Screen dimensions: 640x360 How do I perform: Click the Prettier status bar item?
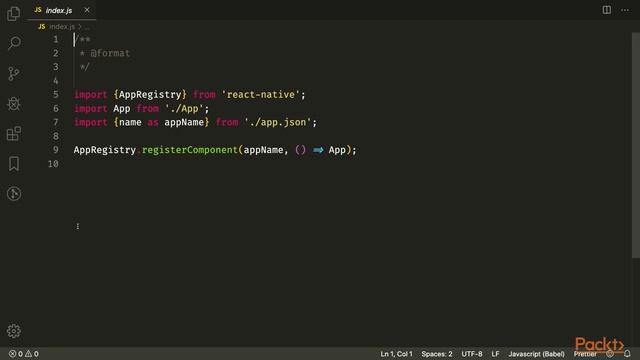pos(585,354)
